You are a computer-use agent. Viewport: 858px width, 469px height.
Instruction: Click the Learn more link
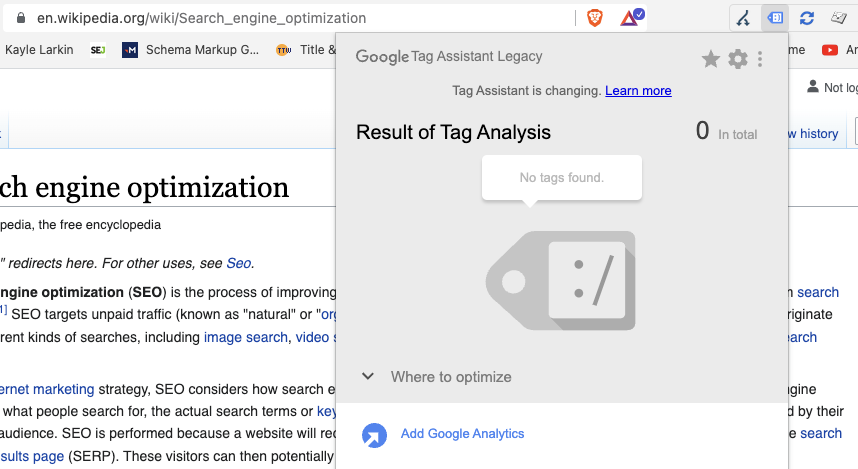(x=638, y=91)
